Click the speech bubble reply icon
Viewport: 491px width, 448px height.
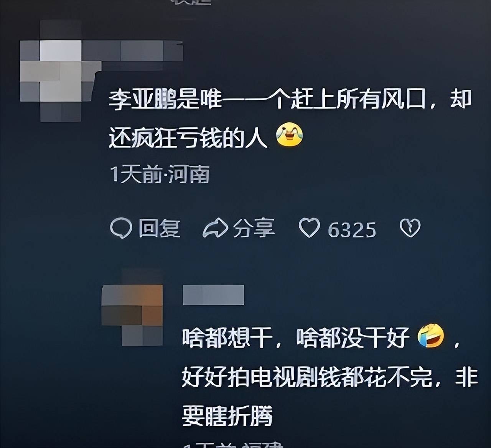121,228
